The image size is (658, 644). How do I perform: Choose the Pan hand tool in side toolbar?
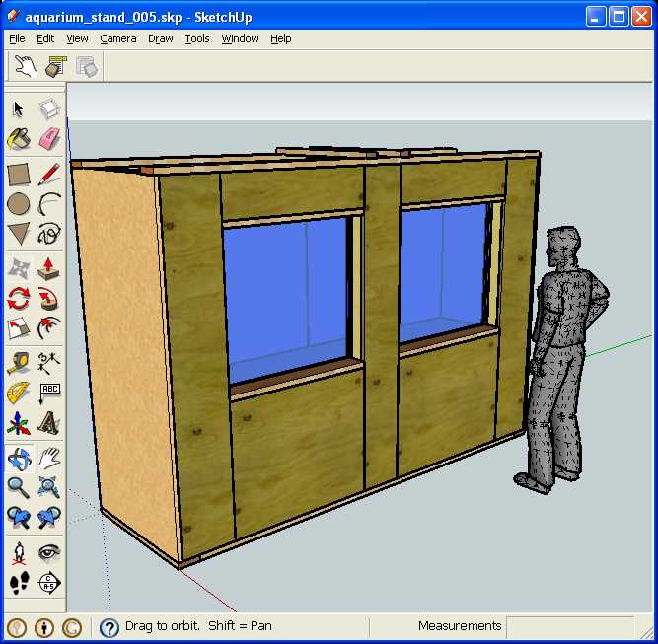pos(49,459)
